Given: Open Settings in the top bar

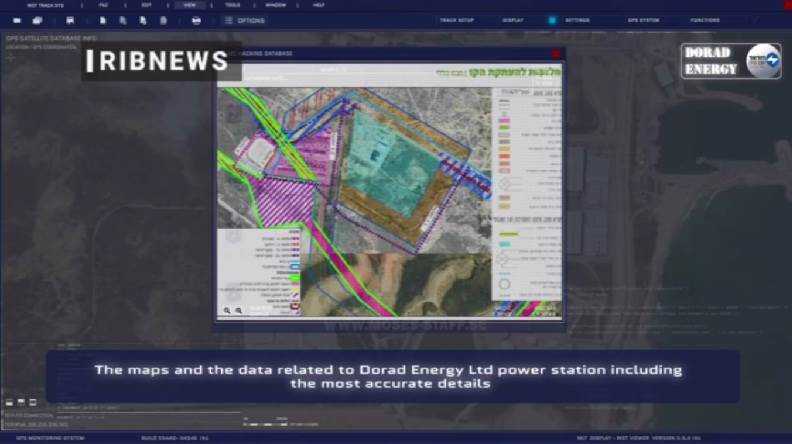Looking at the screenshot, I should [x=577, y=20].
